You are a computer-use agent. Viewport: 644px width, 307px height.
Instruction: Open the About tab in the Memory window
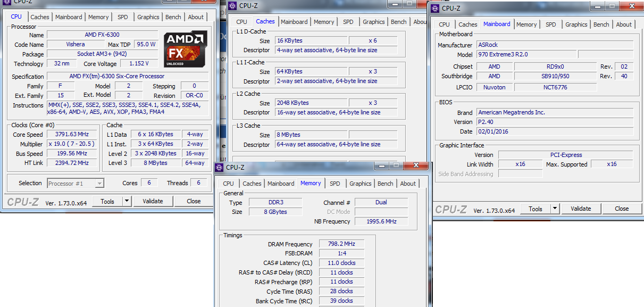pyautogui.click(x=408, y=184)
